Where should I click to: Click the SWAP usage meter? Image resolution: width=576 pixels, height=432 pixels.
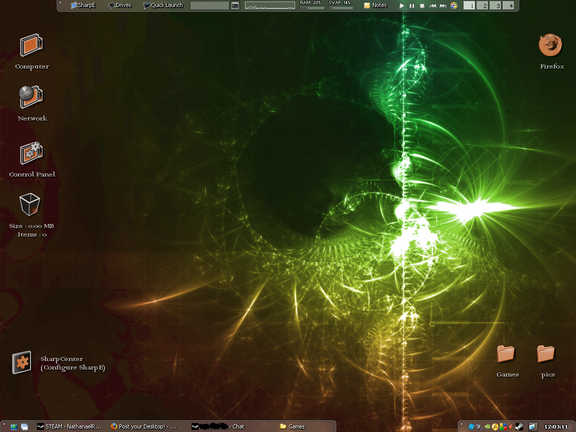pos(341,5)
